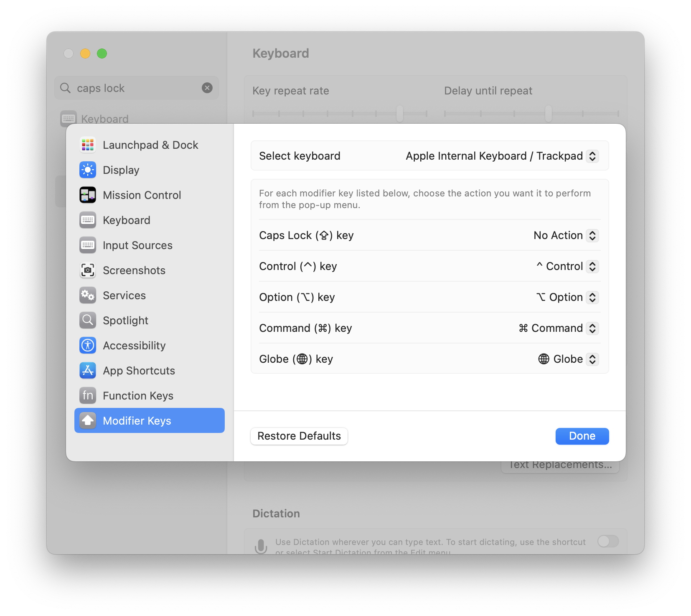This screenshot has height=616, width=691.
Task: Click the Keyboard icon in the background sidebar
Action: coord(69,118)
